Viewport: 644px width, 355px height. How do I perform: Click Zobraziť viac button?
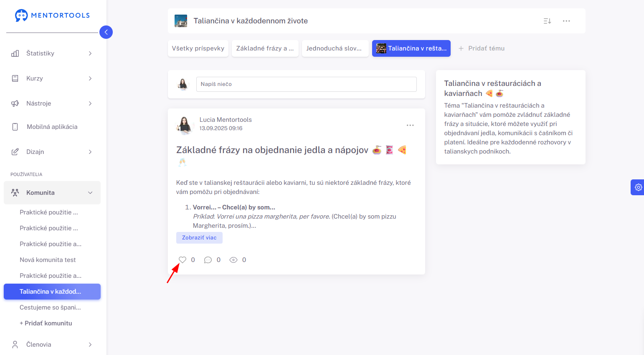click(199, 238)
